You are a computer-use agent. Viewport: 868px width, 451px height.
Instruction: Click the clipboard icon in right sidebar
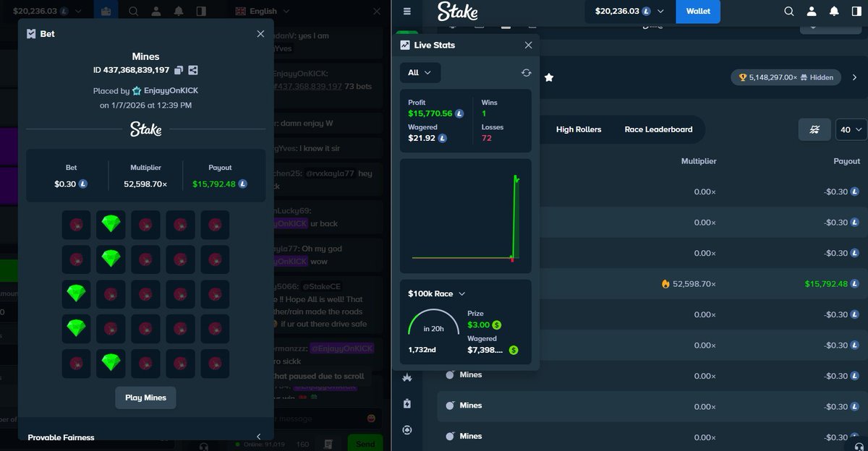(x=407, y=403)
